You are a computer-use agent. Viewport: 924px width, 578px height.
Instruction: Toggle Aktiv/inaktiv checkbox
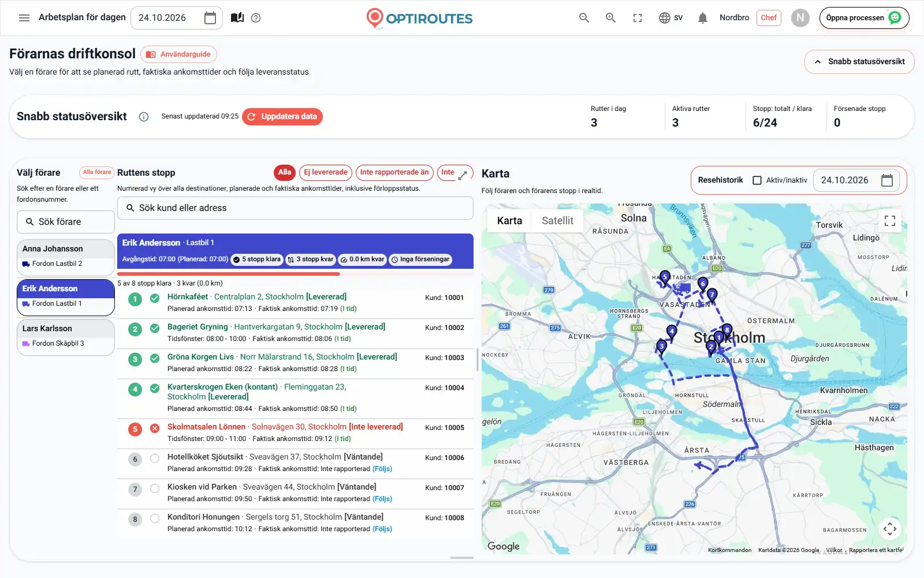pos(757,180)
